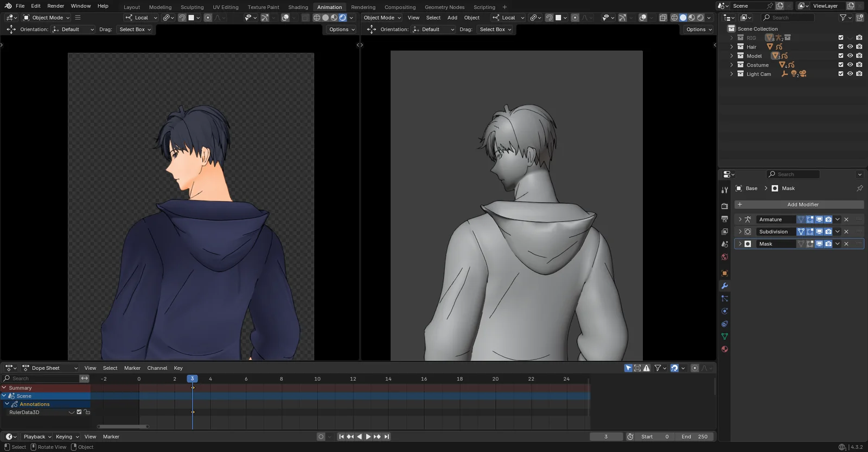The width and height of the screenshot is (868, 452).
Task: Click the right viewport Options button
Action: pyautogui.click(x=699, y=29)
